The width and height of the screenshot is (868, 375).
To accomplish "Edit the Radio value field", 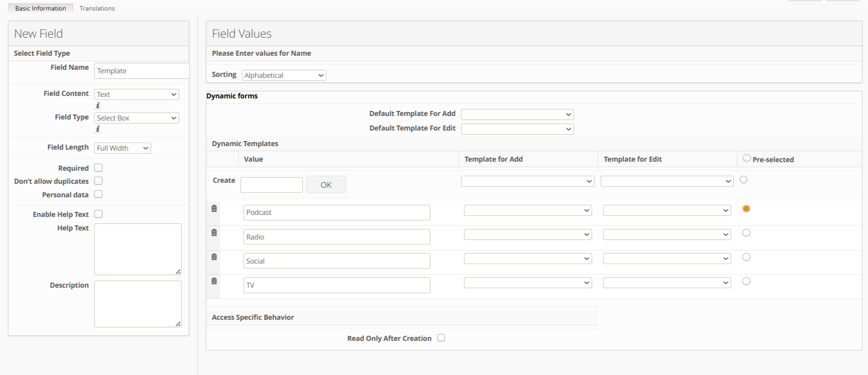I will [337, 236].
